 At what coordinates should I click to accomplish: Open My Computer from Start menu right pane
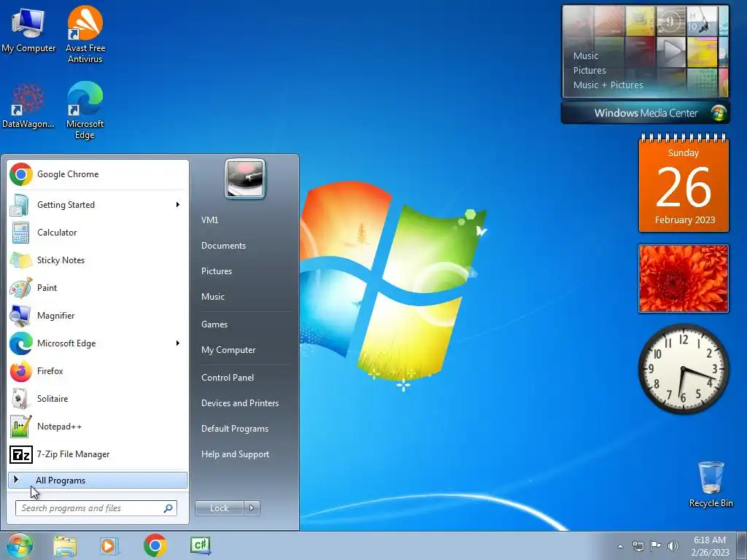pos(228,350)
